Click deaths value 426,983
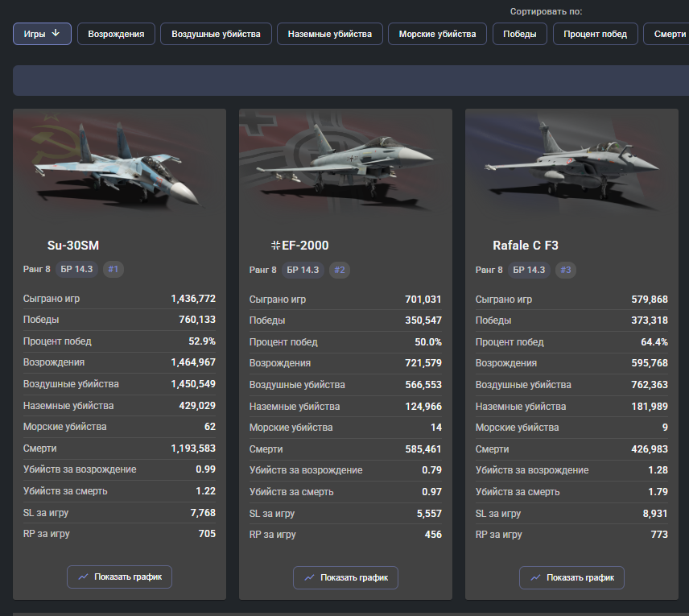Screen dimensions: 689x616 tap(650, 449)
